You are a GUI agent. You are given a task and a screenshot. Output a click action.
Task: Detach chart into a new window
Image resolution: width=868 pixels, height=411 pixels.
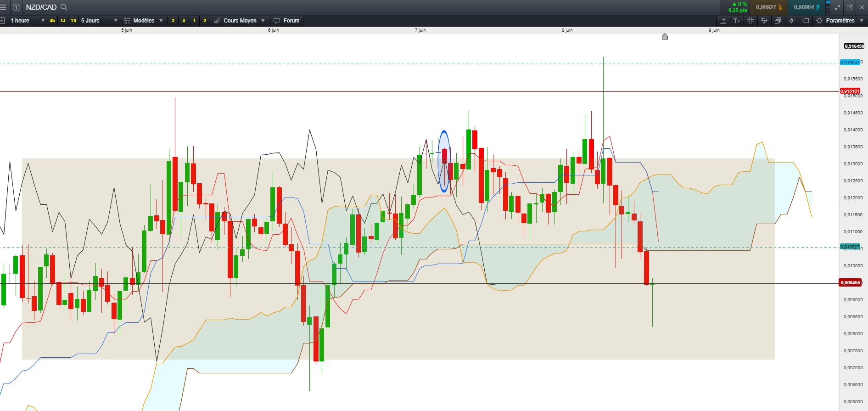(850, 7)
